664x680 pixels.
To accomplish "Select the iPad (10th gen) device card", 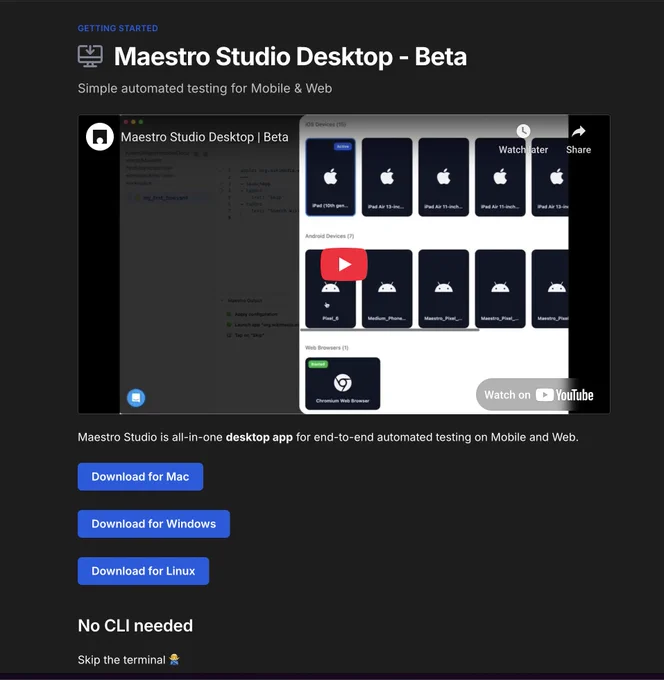I will (330, 177).
